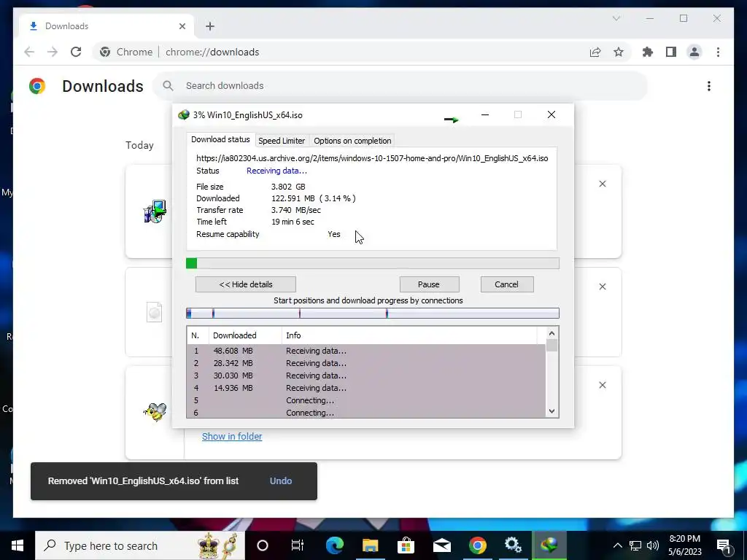Open download manager taskbar icon
747x560 pixels.
(549, 545)
